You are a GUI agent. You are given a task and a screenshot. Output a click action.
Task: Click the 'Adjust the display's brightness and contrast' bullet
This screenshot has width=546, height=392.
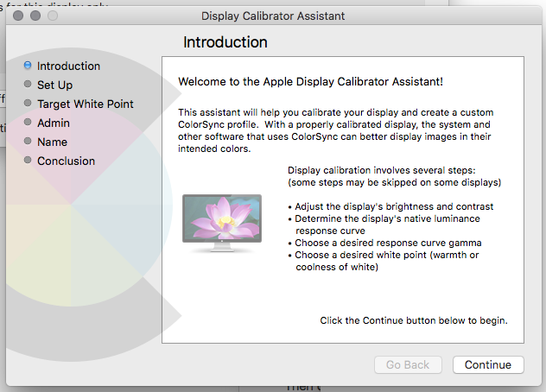pos(390,206)
